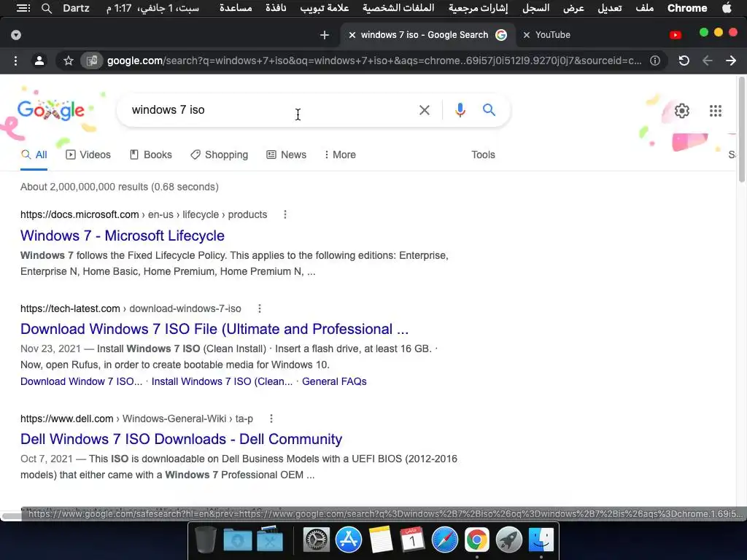The image size is (747, 560).
Task: Open Dell Windows 7 ISO Downloads result
Action: 181,439
